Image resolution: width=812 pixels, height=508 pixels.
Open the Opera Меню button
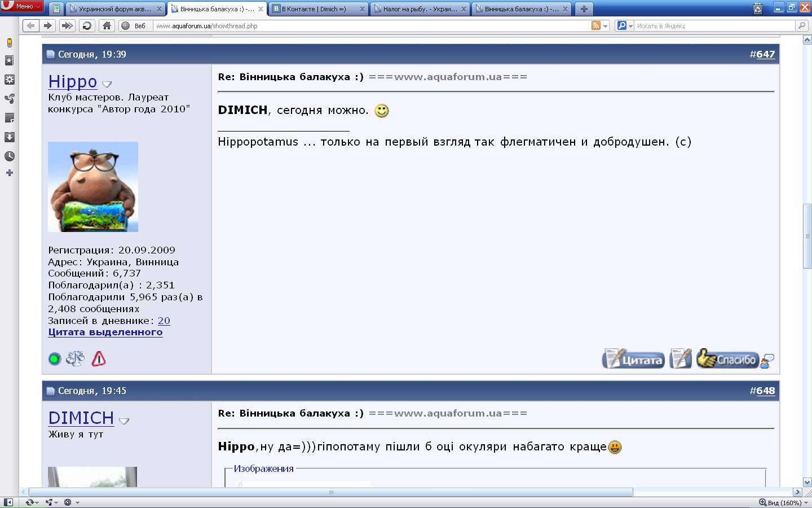(23, 6)
